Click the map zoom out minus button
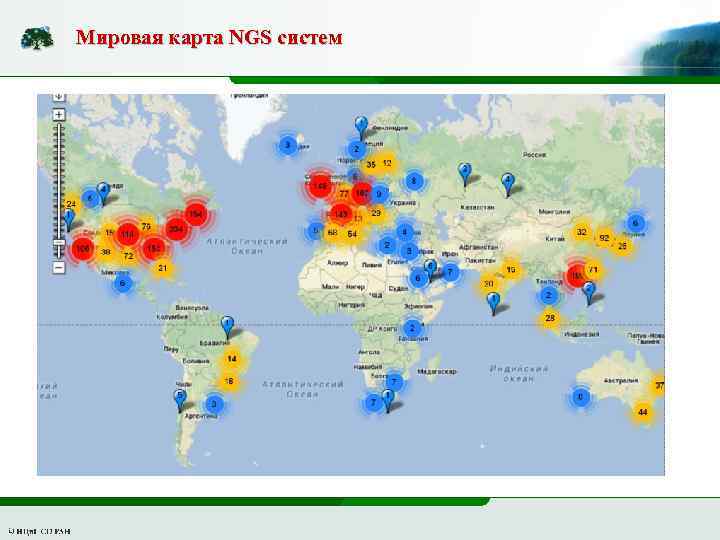This screenshot has width=720, height=540. click(59, 267)
